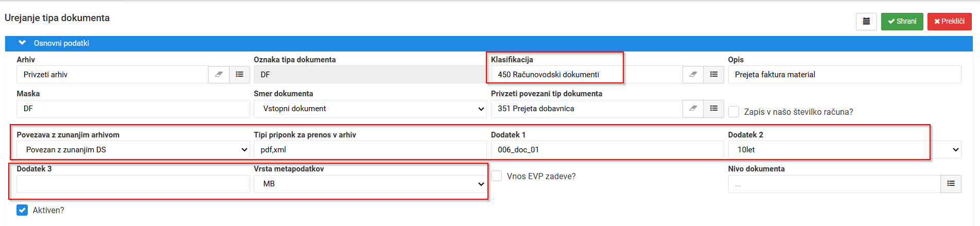Save with the Shrani button
The height and width of the screenshot is (226, 980).
click(902, 22)
